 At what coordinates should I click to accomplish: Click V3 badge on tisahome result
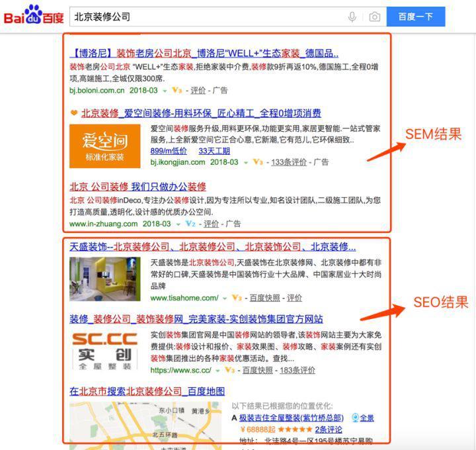click(x=237, y=298)
